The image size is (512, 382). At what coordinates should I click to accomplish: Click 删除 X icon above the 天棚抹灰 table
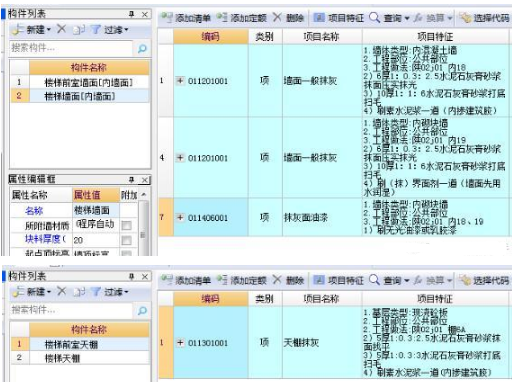tap(277, 279)
